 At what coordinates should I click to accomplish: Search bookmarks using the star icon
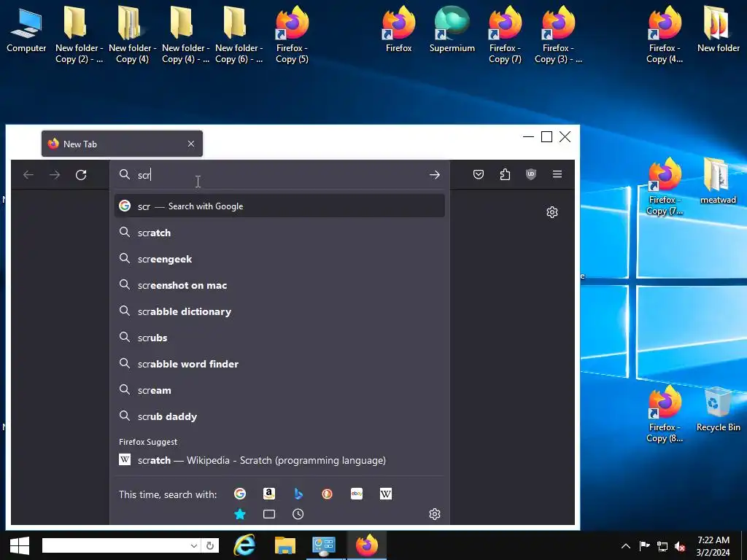(239, 514)
